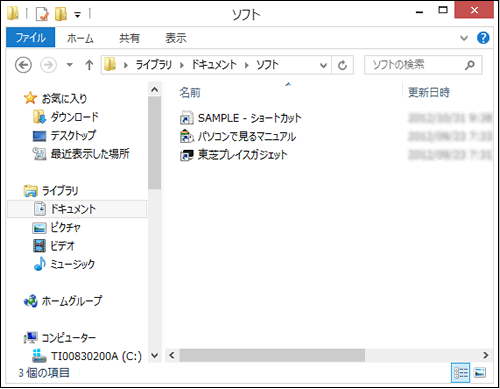
Task: Switch to the 表示 ribbon tab
Action: (x=176, y=38)
